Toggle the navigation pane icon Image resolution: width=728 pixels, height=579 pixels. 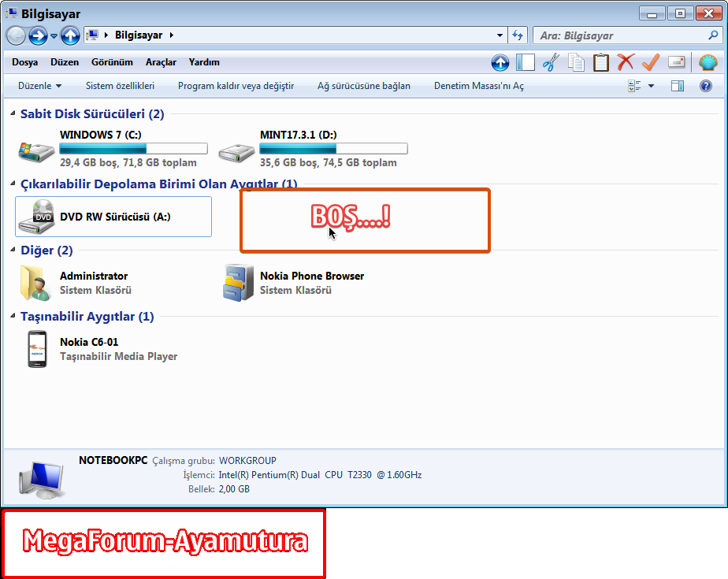coord(525,62)
